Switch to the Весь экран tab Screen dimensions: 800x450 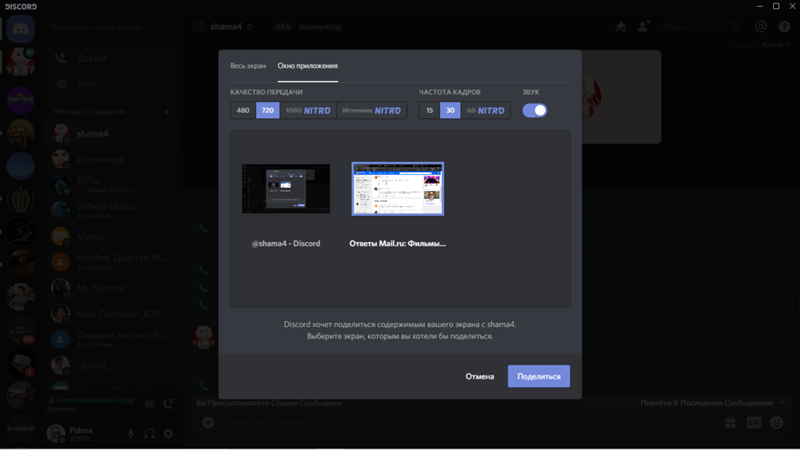point(247,66)
